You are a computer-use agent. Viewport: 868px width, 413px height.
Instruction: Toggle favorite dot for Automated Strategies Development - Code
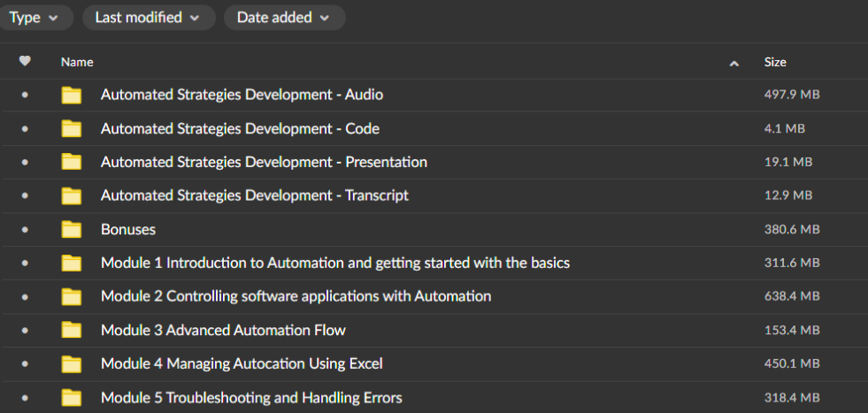click(25, 129)
